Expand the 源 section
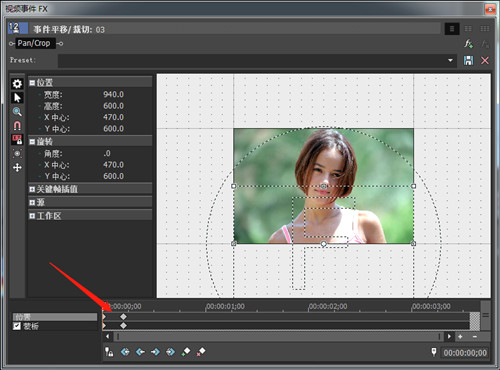The width and height of the screenshot is (500, 370). (x=32, y=202)
